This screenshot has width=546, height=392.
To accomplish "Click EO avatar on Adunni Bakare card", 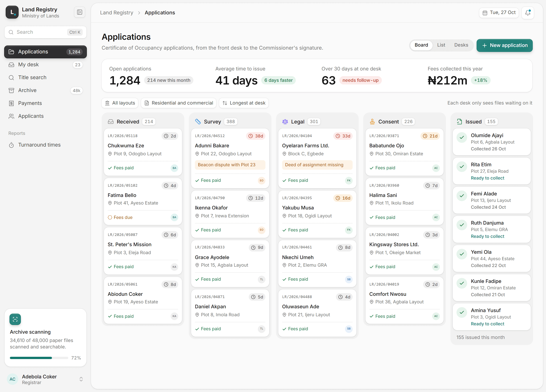I will coord(261,180).
